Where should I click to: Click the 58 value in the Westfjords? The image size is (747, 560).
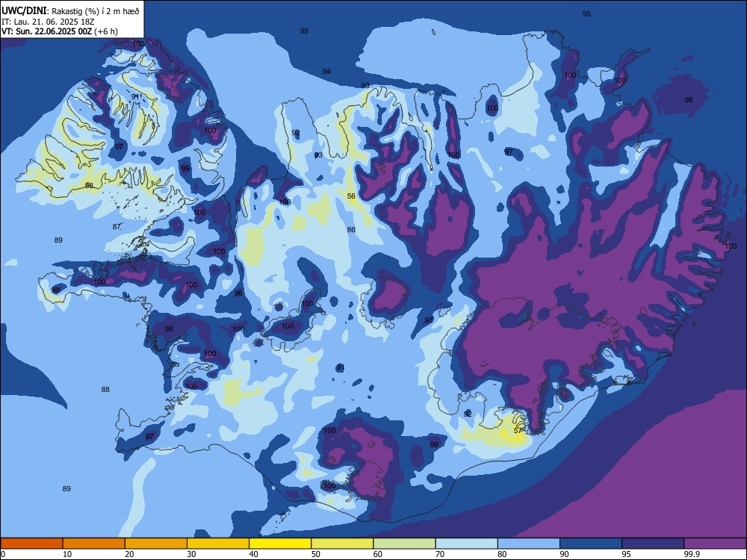tap(89, 185)
